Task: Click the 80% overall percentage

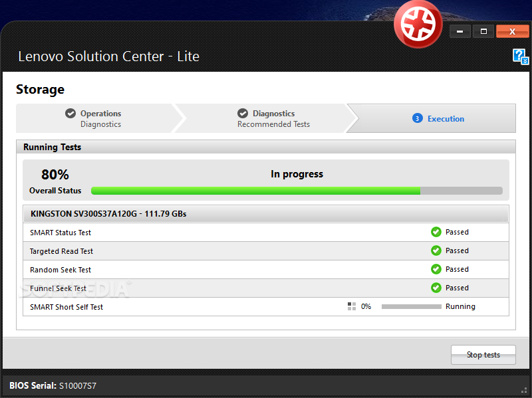Action: point(55,175)
